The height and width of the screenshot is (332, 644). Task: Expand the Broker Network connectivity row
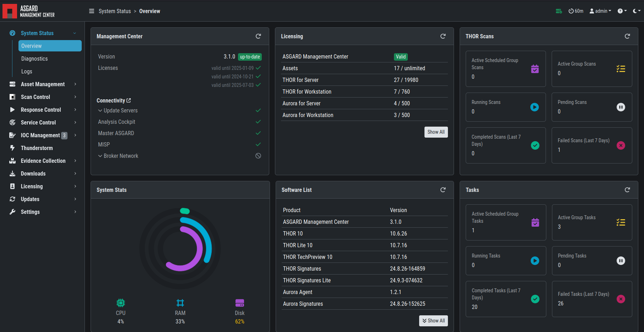click(100, 156)
